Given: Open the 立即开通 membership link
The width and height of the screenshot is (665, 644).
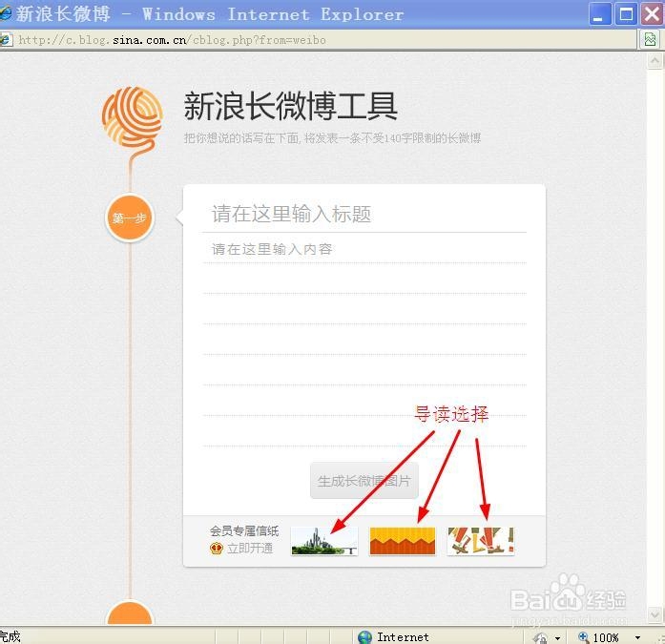Looking at the screenshot, I should point(250,549).
